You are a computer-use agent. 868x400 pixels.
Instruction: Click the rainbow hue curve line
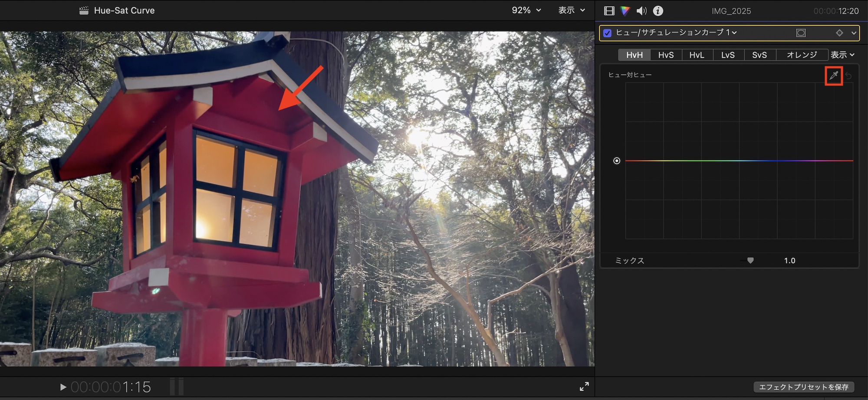click(739, 161)
